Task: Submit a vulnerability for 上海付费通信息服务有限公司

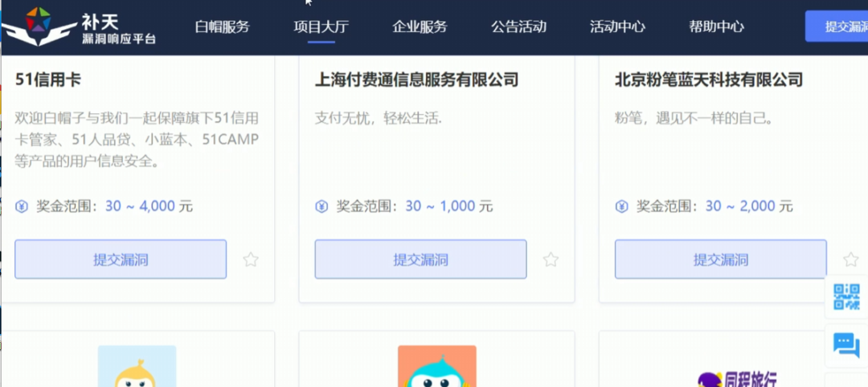Action: tap(420, 259)
